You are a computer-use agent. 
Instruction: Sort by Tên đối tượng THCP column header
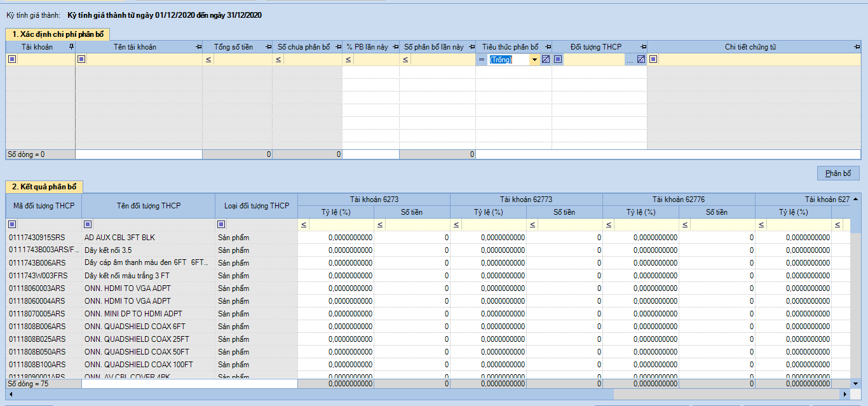[x=148, y=205]
